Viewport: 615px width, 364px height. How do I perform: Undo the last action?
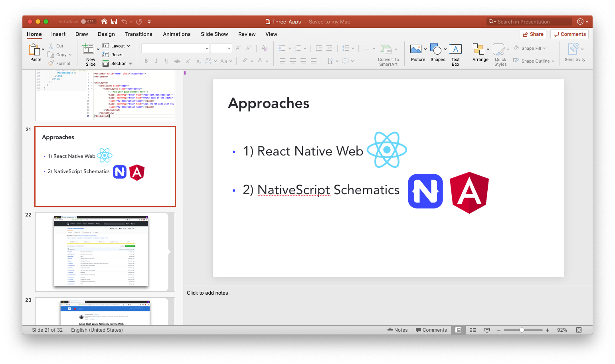coord(125,22)
